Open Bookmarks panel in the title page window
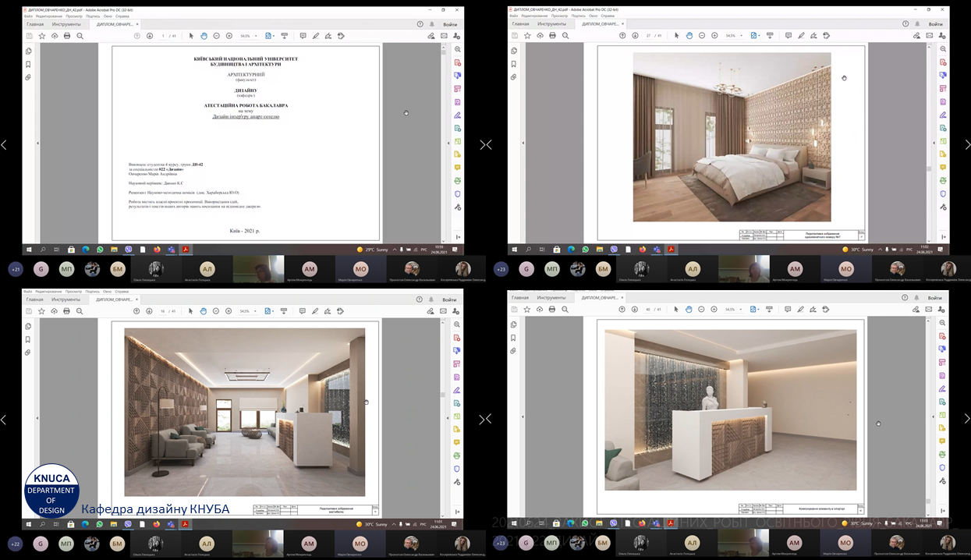Image resolution: width=971 pixels, height=560 pixels. tap(29, 64)
